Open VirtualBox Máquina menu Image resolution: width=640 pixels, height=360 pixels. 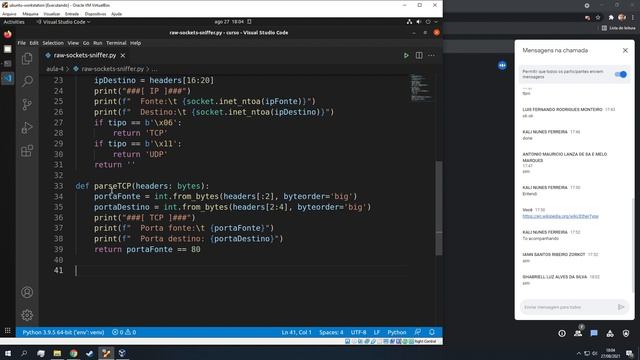[x=30, y=14]
